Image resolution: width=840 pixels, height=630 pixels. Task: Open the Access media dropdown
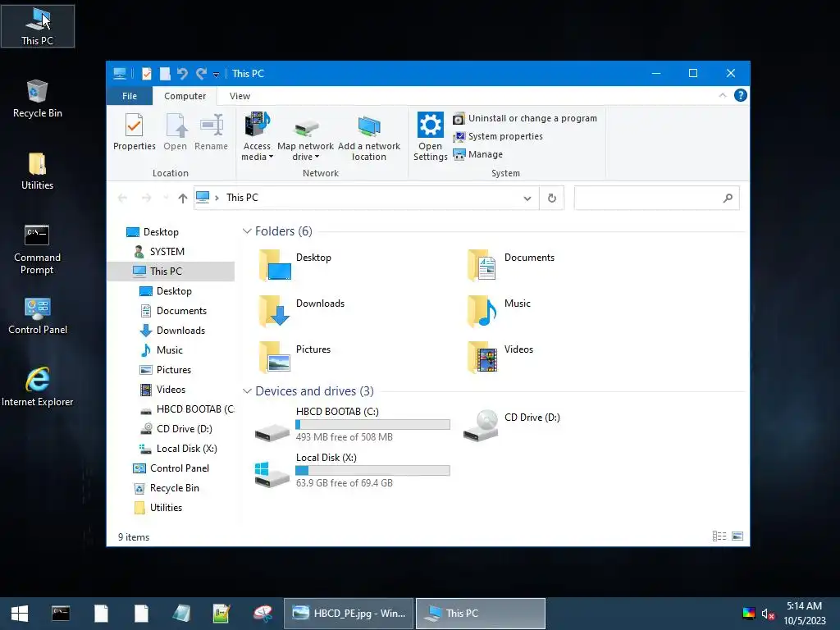click(x=257, y=137)
